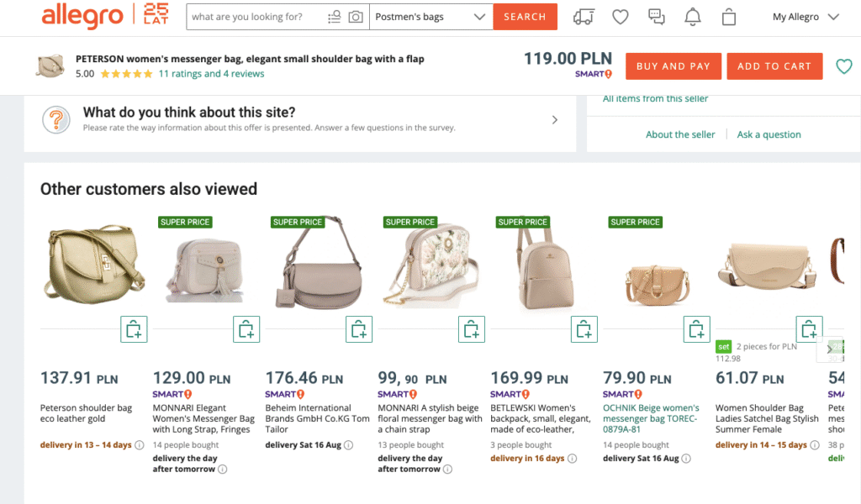Open the shopping cart bag icon
The width and height of the screenshot is (861, 504).
[729, 17]
